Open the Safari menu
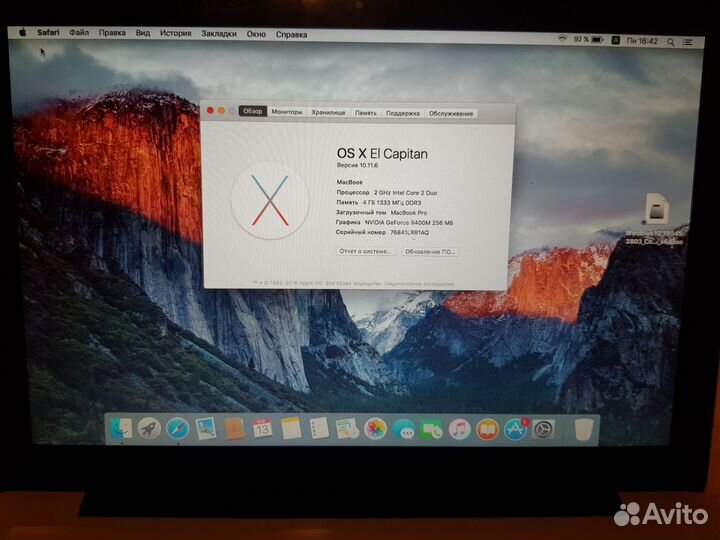 click(x=48, y=33)
